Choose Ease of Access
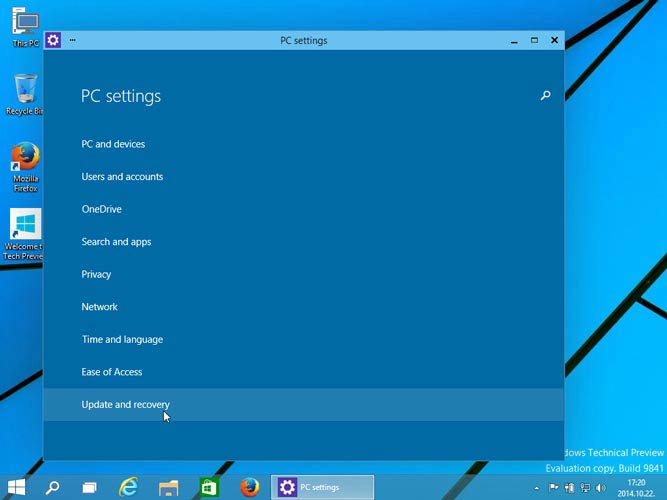 click(112, 372)
